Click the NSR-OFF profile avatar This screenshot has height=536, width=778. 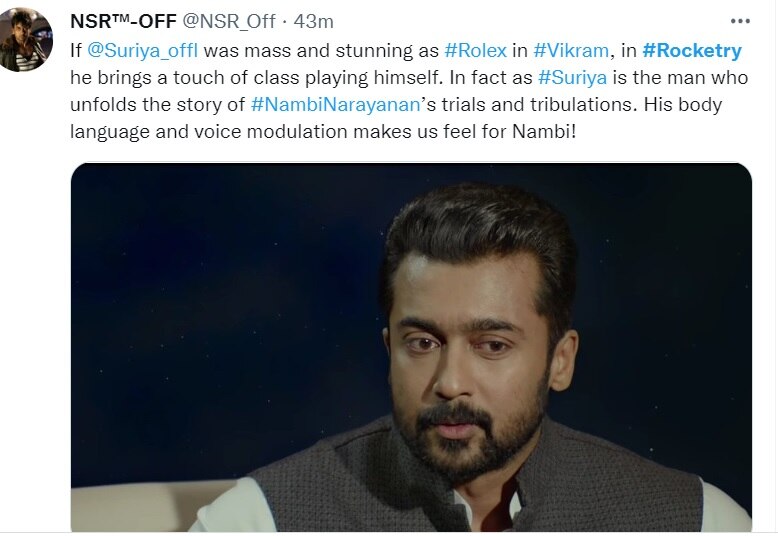(27, 40)
